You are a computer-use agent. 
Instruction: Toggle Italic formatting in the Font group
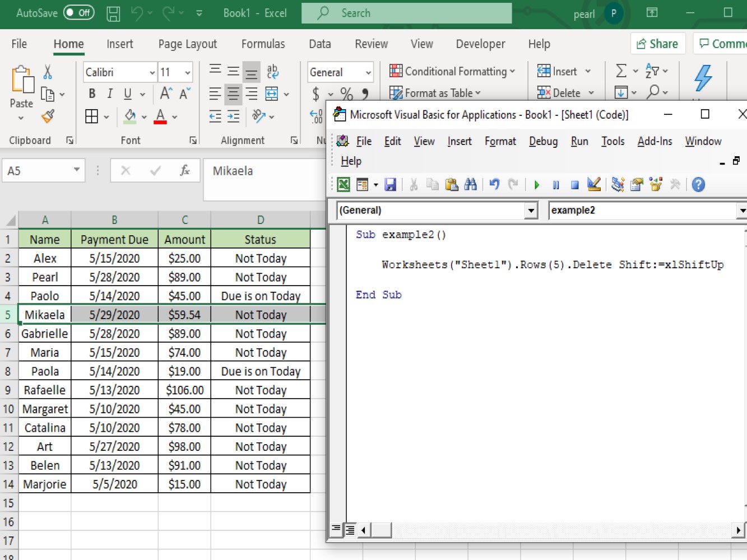coord(110,94)
